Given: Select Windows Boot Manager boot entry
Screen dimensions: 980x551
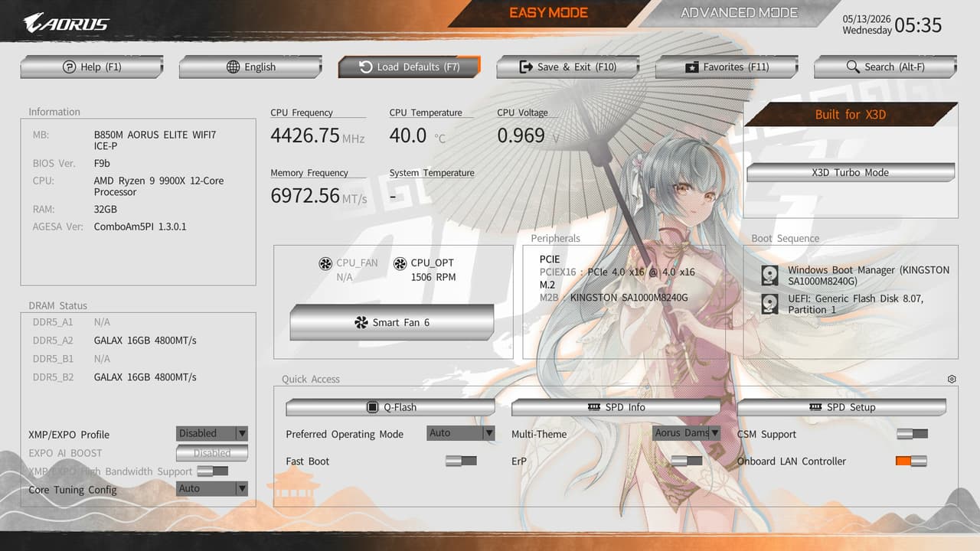Looking at the screenshot, I should (868, 275).
